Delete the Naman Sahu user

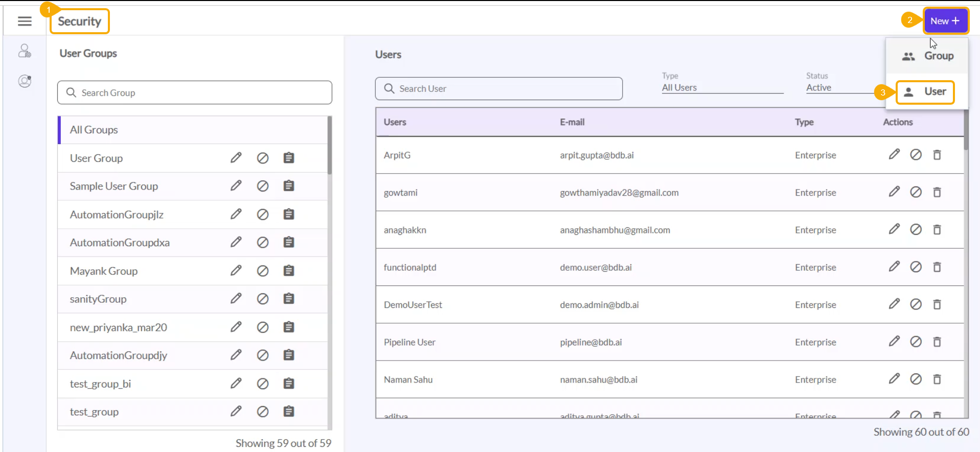coord(937,379)
